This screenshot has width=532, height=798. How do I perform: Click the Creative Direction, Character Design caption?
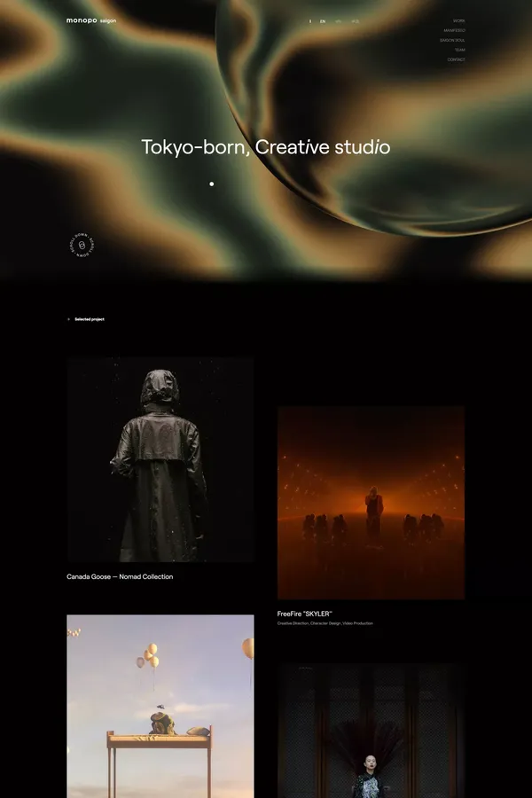click(325, 623)
